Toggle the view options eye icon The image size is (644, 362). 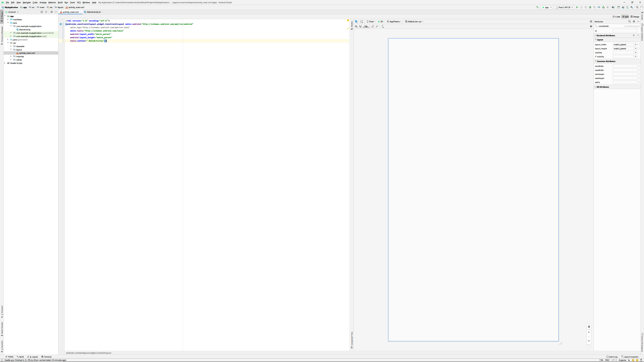(x=356, y=26)
